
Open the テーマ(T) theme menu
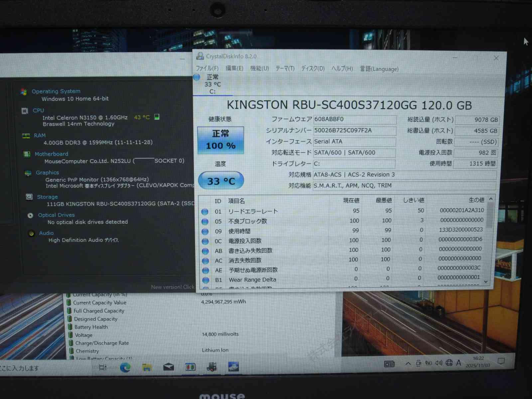285,68
